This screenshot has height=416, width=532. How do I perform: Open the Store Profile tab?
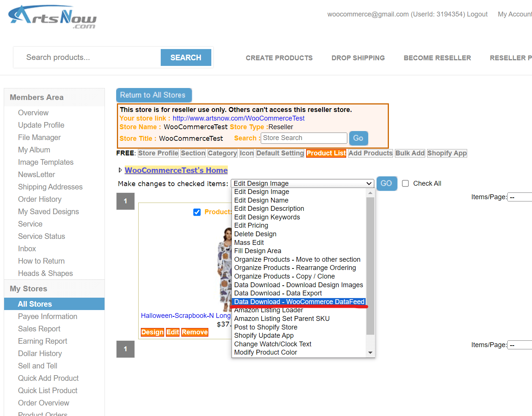[x=158, y=153]
